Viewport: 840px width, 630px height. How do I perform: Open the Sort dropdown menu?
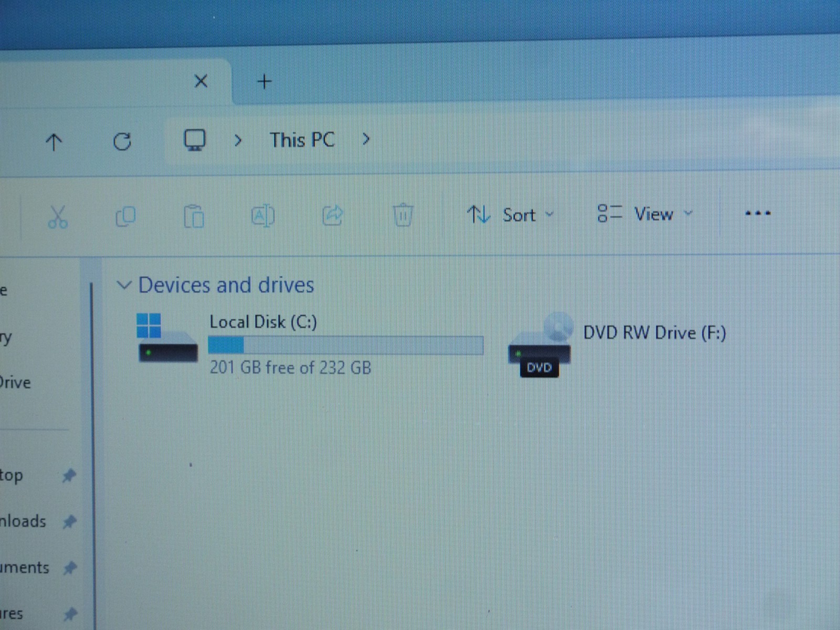tap(510, 215)
